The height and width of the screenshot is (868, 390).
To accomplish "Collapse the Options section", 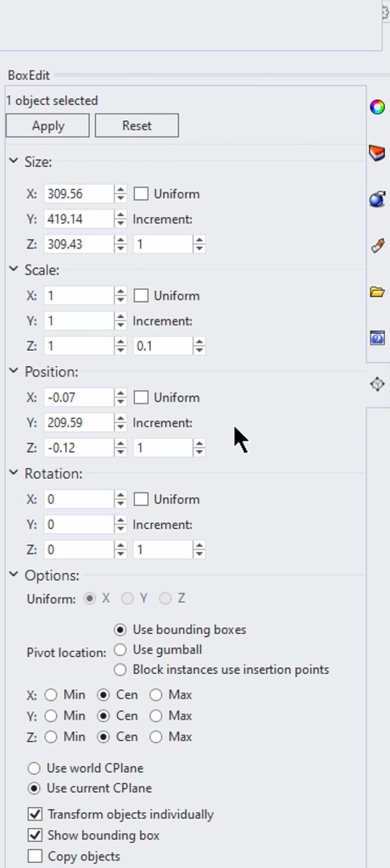I will click(14, 576).
